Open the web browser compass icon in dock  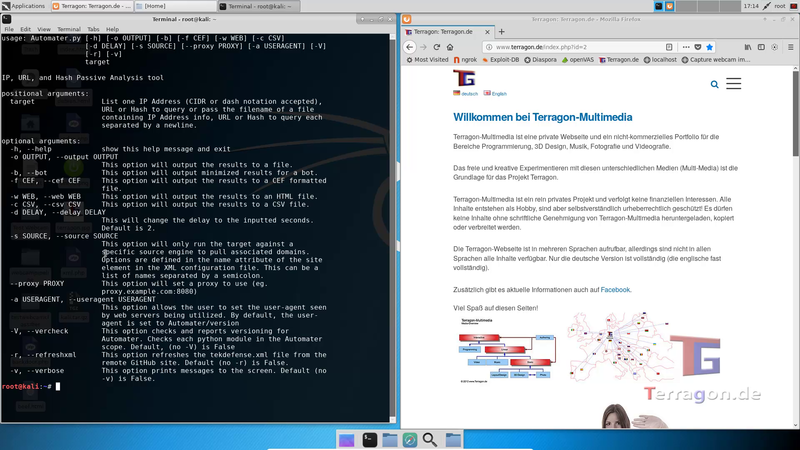point(410,440)
